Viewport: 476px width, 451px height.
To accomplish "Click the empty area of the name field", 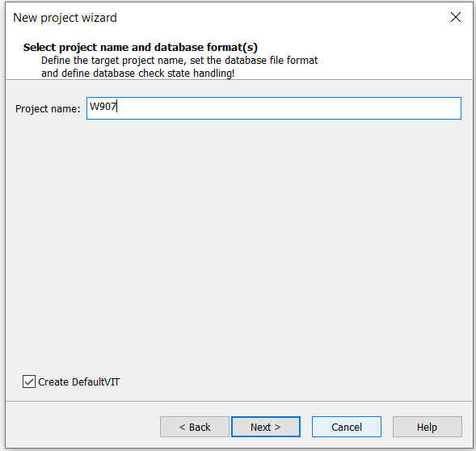I will point(289,108).
